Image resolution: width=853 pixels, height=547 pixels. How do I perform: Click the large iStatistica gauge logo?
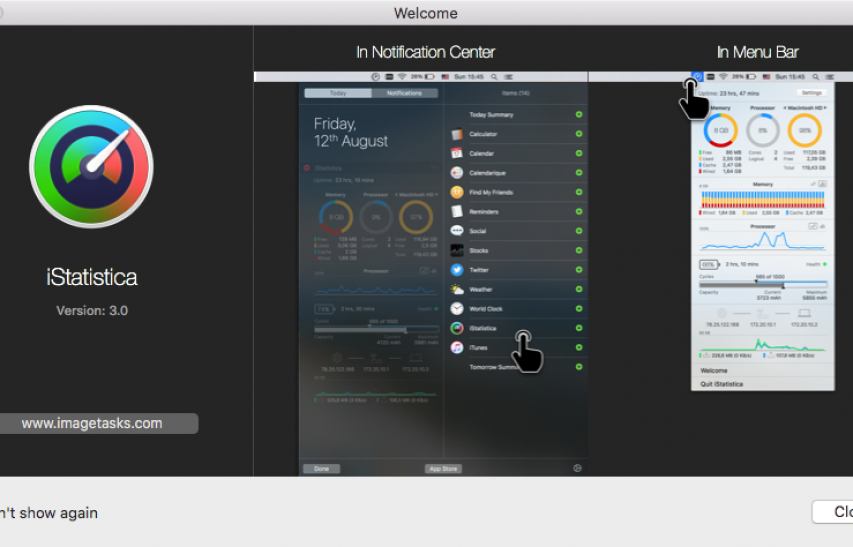point(91,166)
